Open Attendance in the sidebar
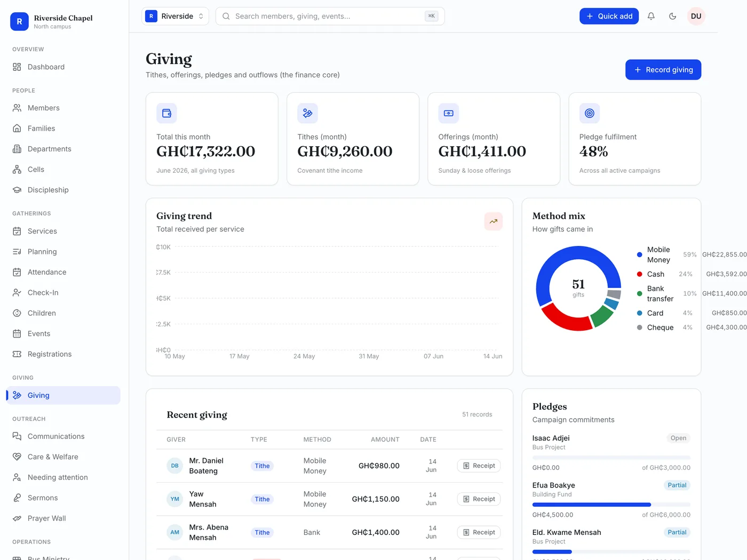747x560 pixels. [x=63, y=272]
